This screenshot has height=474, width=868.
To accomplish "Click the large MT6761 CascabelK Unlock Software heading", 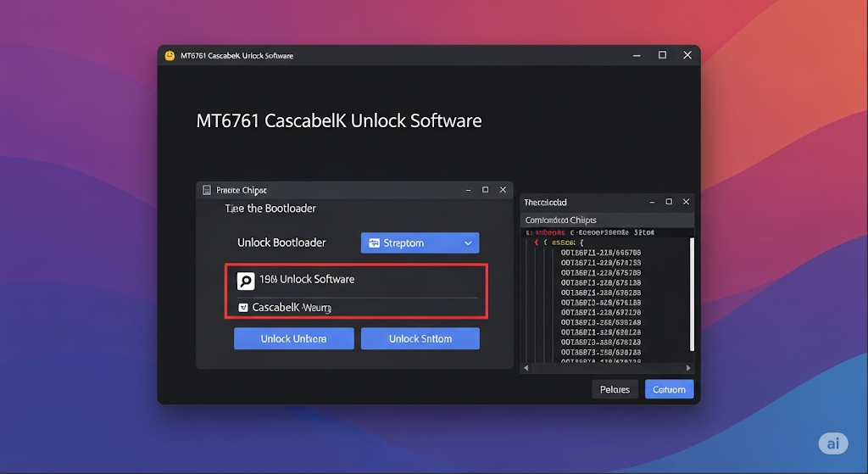I will tap(339, 120).
